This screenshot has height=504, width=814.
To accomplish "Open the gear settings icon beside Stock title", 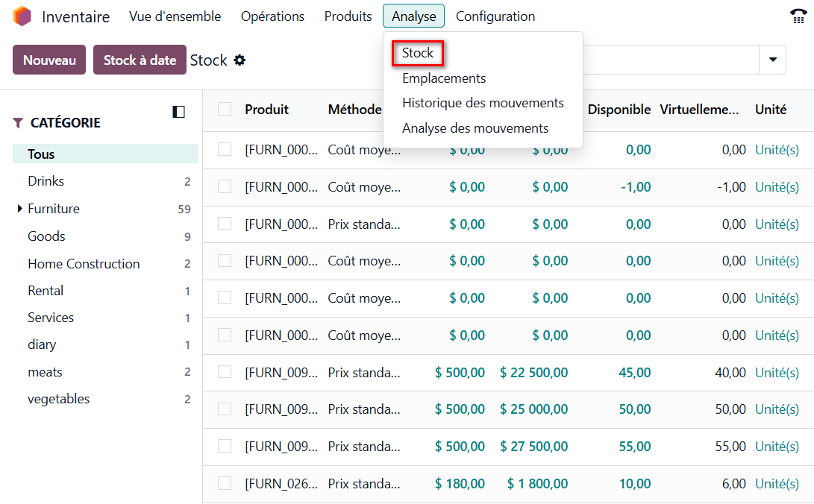I will click(239, 60).
